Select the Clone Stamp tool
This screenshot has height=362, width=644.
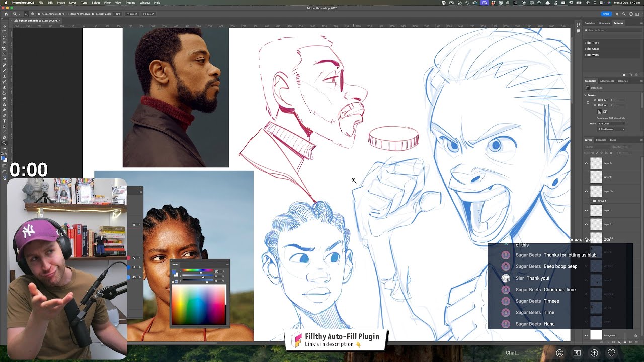(4, 76)
